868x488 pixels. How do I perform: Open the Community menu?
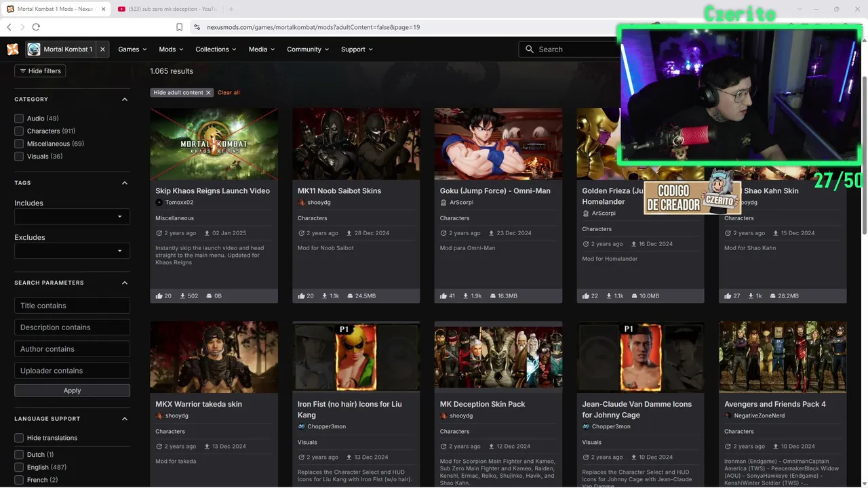[308, 49]
